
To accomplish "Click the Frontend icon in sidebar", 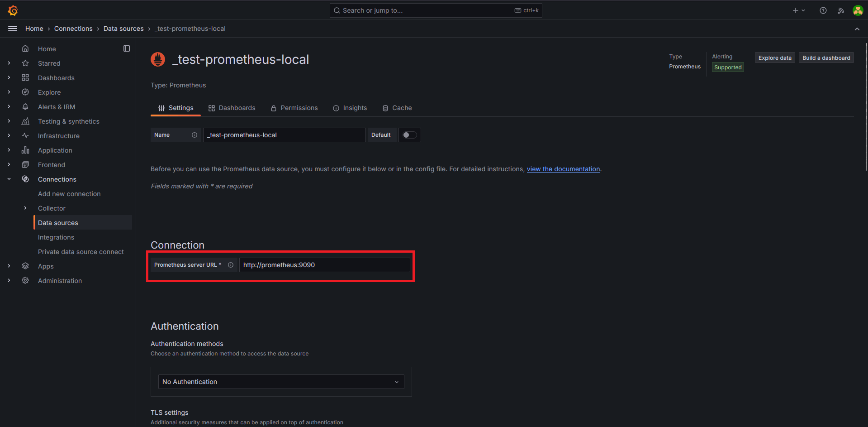I will coord(25,165).
